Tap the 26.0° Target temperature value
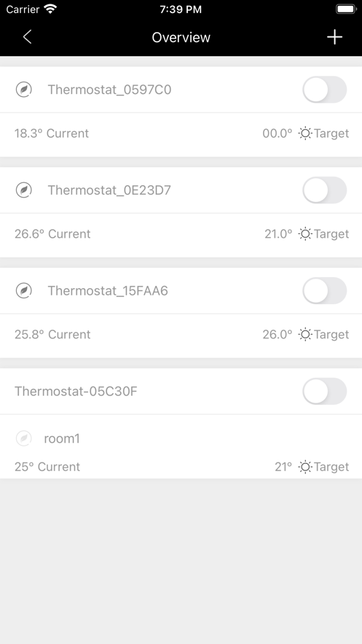Image resolution: width=362 pixels, height=644 pixels. coord(278,335)
